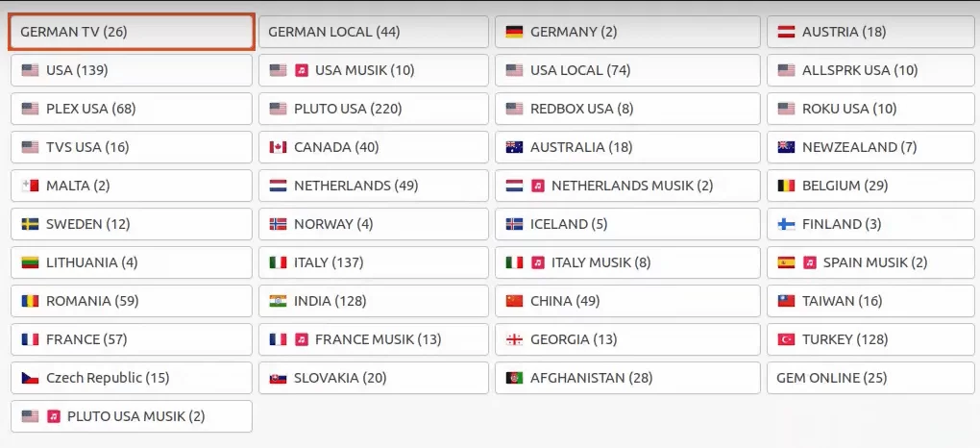Click the music note in FRANCE MUSIK
The height and width of the screenshot is (448, 980).
(x=301, y=339)
